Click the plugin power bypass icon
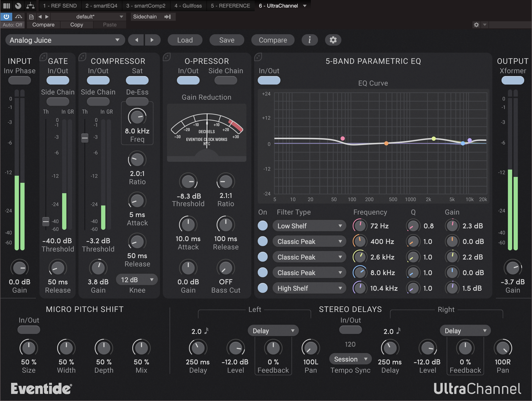Screen dimensions: 532x401 click(x=6, y=17)
